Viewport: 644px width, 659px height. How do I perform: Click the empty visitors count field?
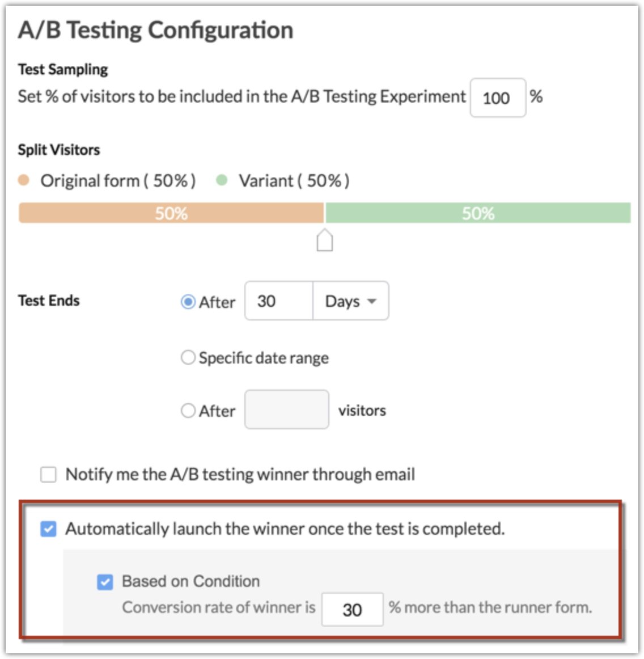coord(286,409)
